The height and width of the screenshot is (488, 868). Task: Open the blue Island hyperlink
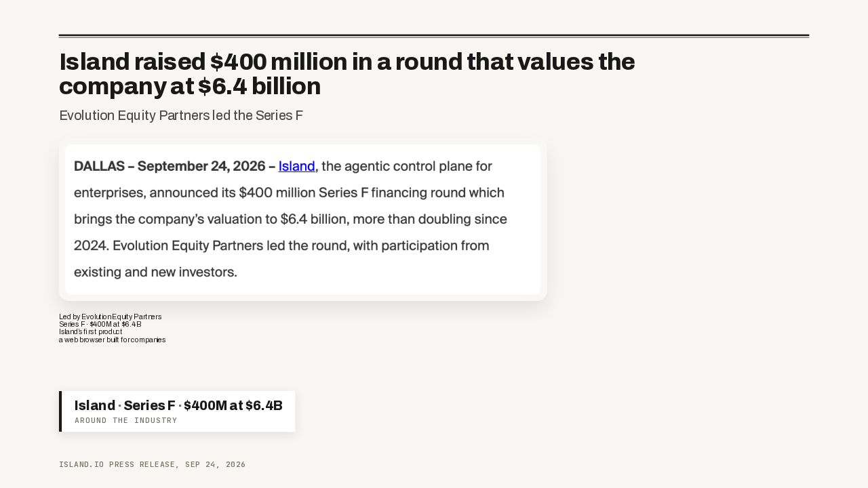[296, 166]
